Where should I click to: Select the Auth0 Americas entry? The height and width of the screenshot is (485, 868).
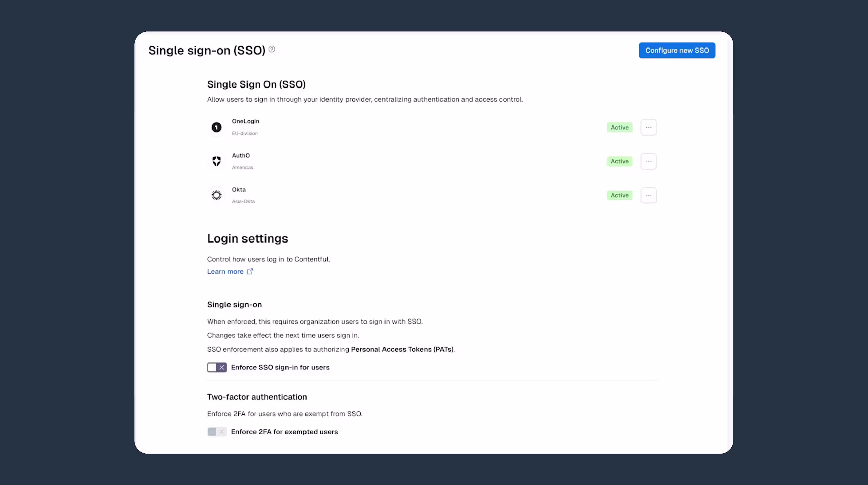tap(432, 161)
